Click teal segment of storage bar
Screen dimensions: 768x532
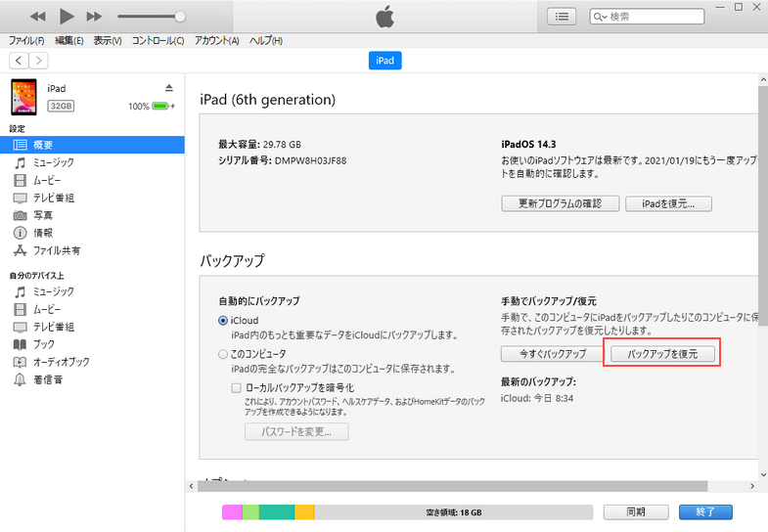click(x=277, y=511)
